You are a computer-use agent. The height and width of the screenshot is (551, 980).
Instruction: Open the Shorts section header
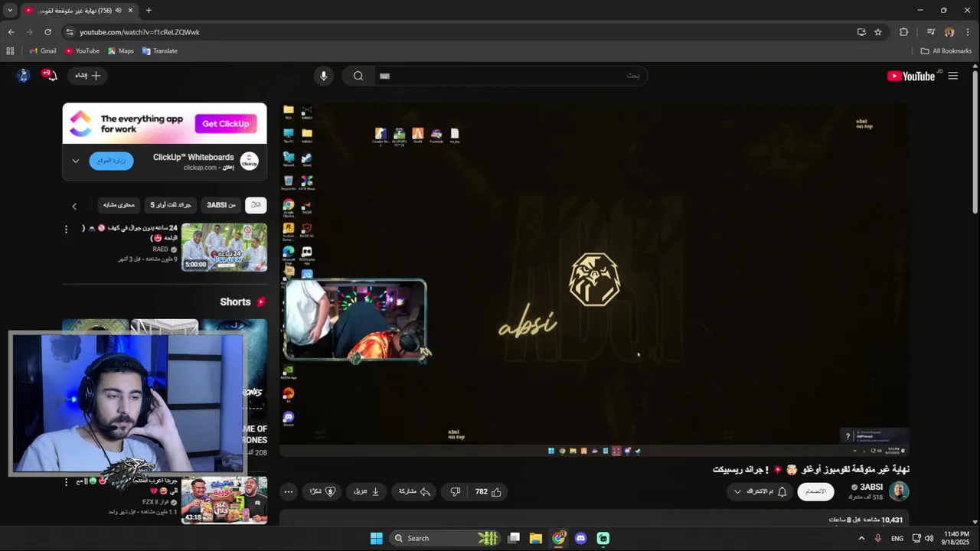point(242,302)
